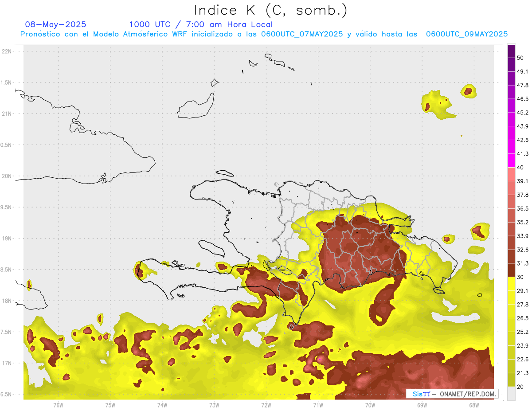
Task: Click the '20' legend value
Action: [520, 387]
